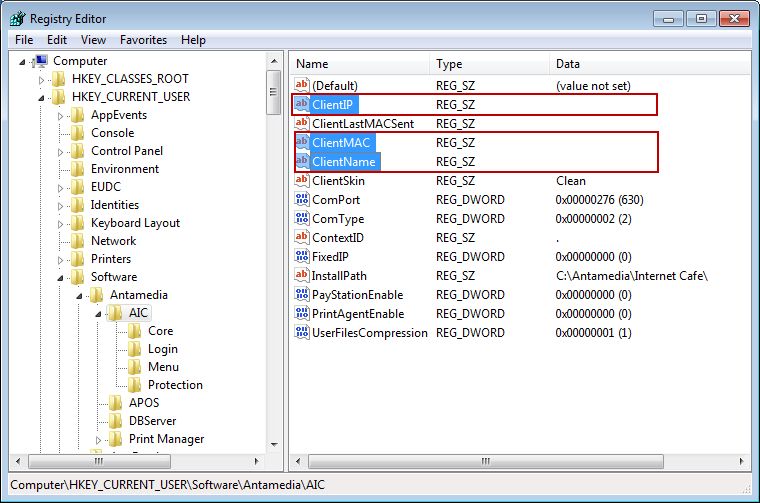Collapse the Computer root node
This screenshot has height=503, width=760.
22,62
